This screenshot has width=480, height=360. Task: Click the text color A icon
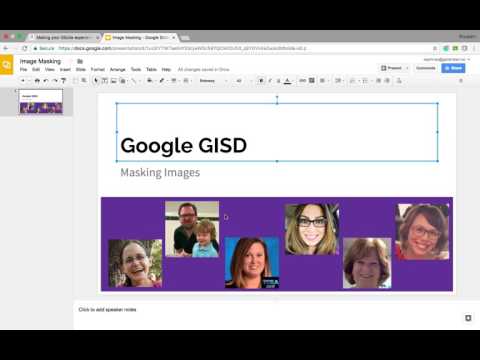[x=287, y=81]
